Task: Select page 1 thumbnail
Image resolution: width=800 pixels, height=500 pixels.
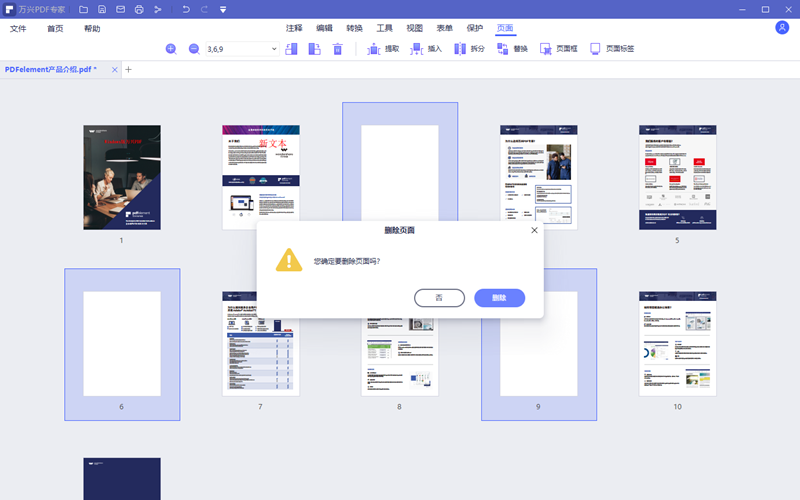Action: (122, 177)
